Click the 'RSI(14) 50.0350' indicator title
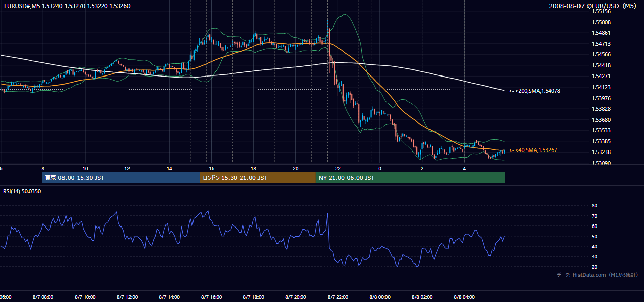Viewport: 644px width, 302px height. pyautogui.click(x=22, y=191)
